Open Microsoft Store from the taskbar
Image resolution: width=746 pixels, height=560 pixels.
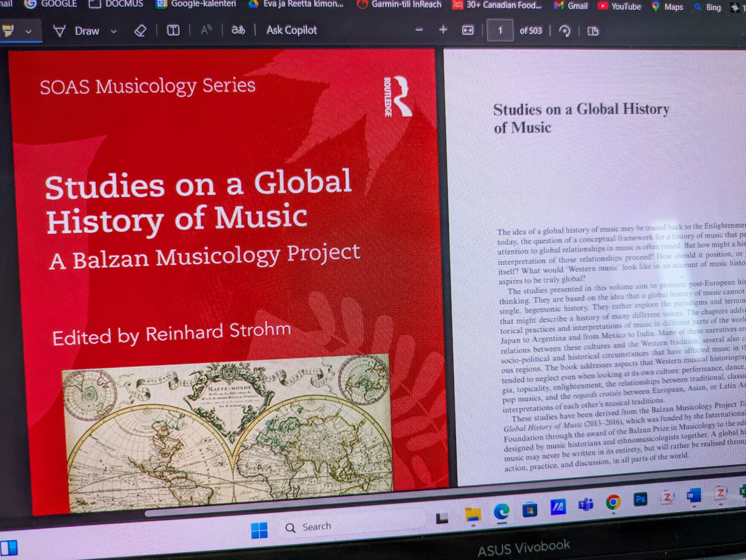tap(530, 510)
